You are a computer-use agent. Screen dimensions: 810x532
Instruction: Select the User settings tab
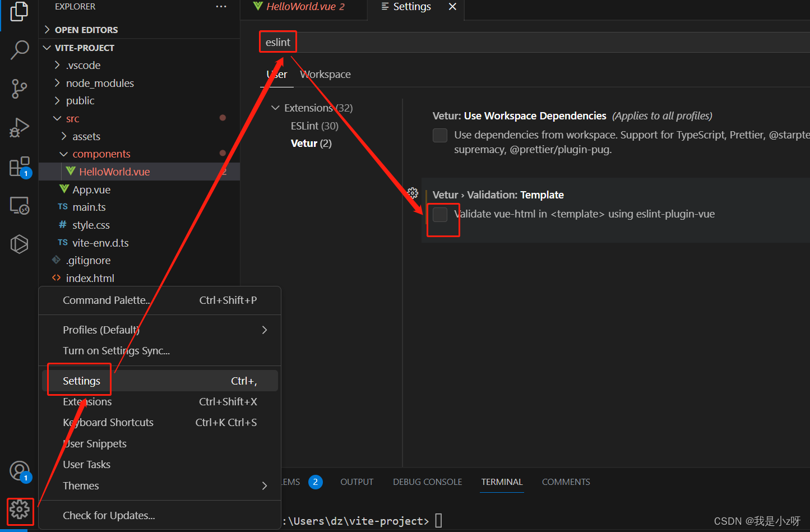[x=277, y=74]
